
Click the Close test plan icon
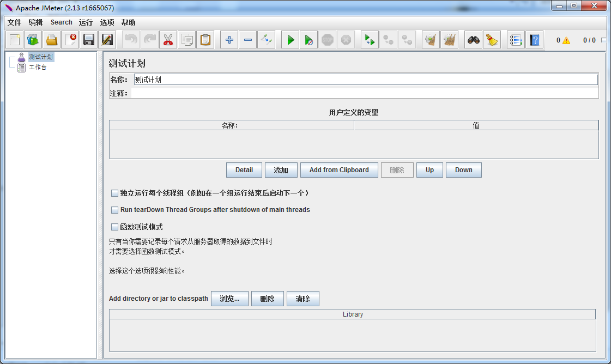point(70,40)
